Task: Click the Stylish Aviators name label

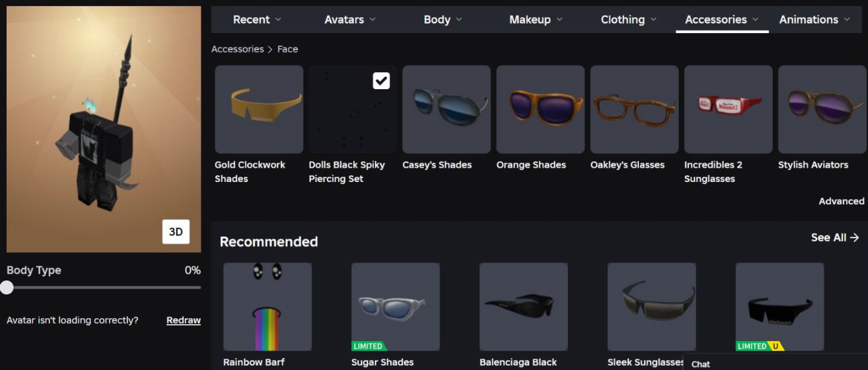Action: tap(813, 165)
